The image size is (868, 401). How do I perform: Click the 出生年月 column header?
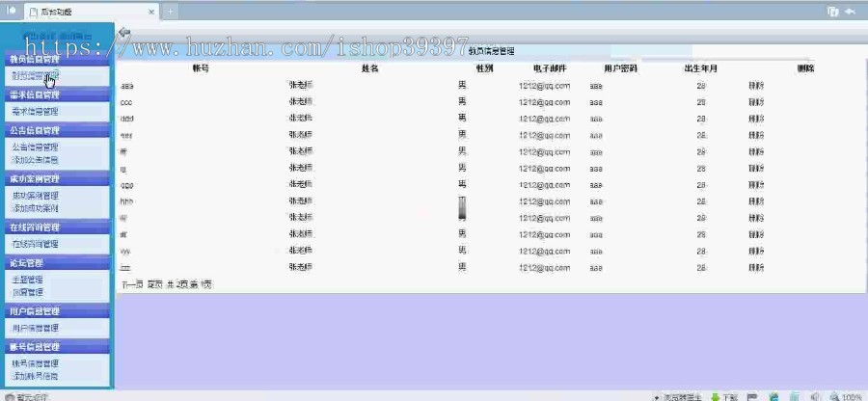click(x=701, y=68)
